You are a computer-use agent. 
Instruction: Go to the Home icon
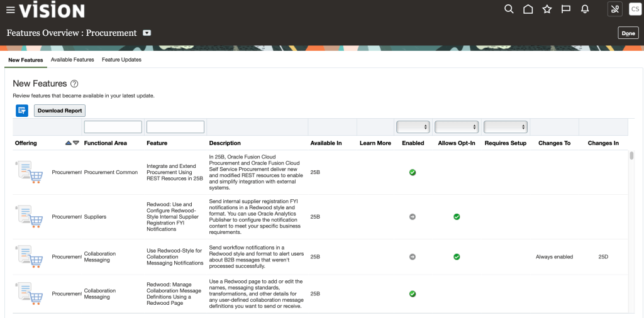coord(528,9)
